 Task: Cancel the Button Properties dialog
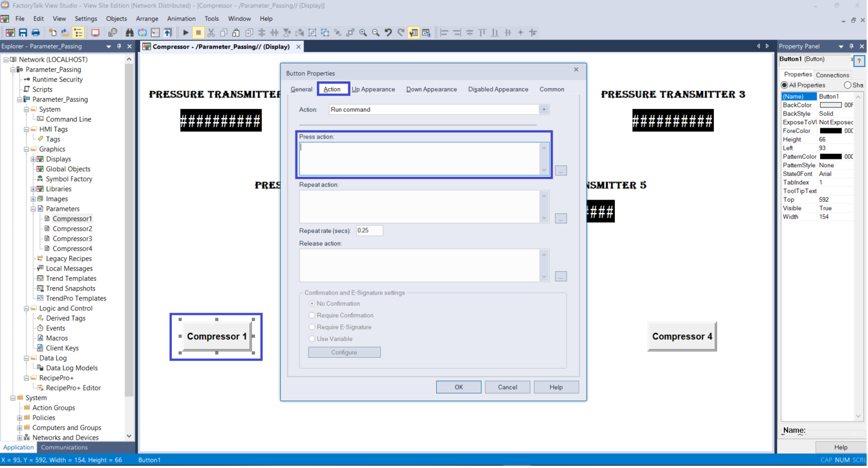pos(507,387)
